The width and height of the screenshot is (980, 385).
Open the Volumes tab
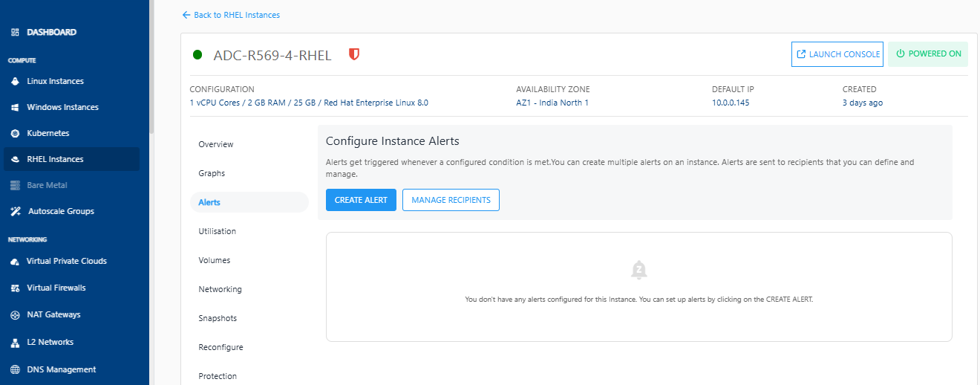tap(215, 260)
